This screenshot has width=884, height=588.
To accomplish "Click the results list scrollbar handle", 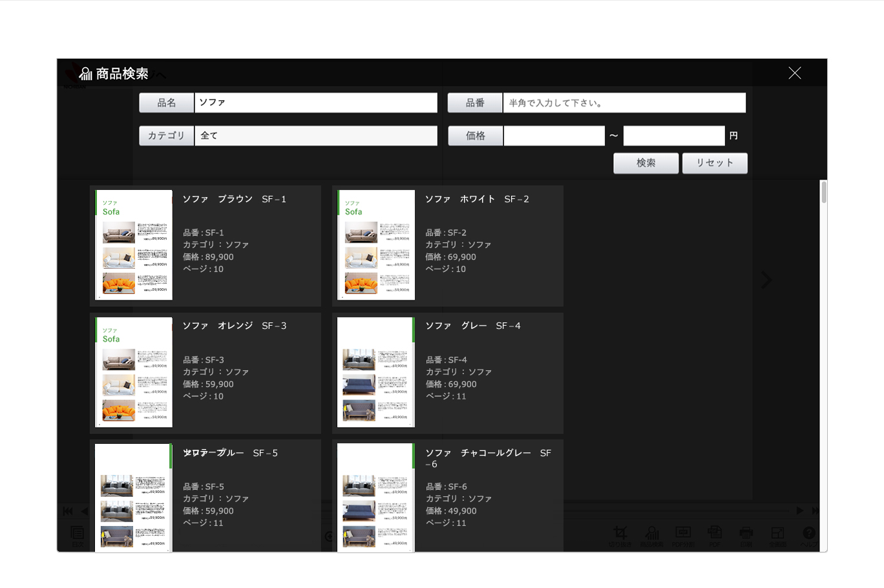I will tap(823, 193).
